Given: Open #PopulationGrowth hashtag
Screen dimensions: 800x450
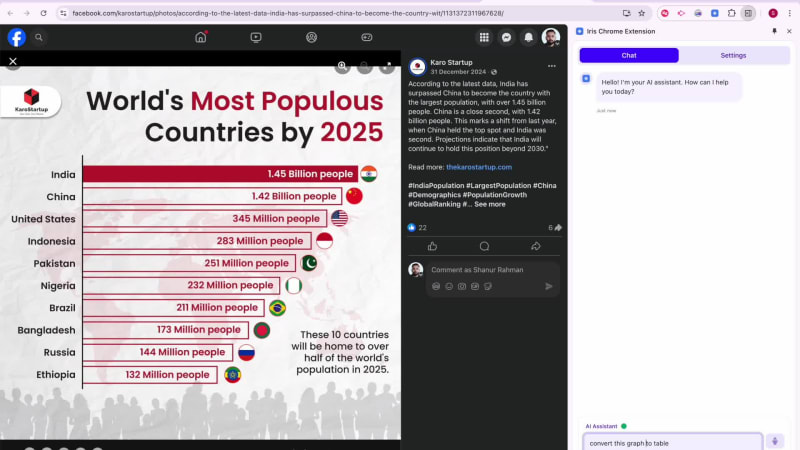Looking at the screenshot, I should coord(495,195).
